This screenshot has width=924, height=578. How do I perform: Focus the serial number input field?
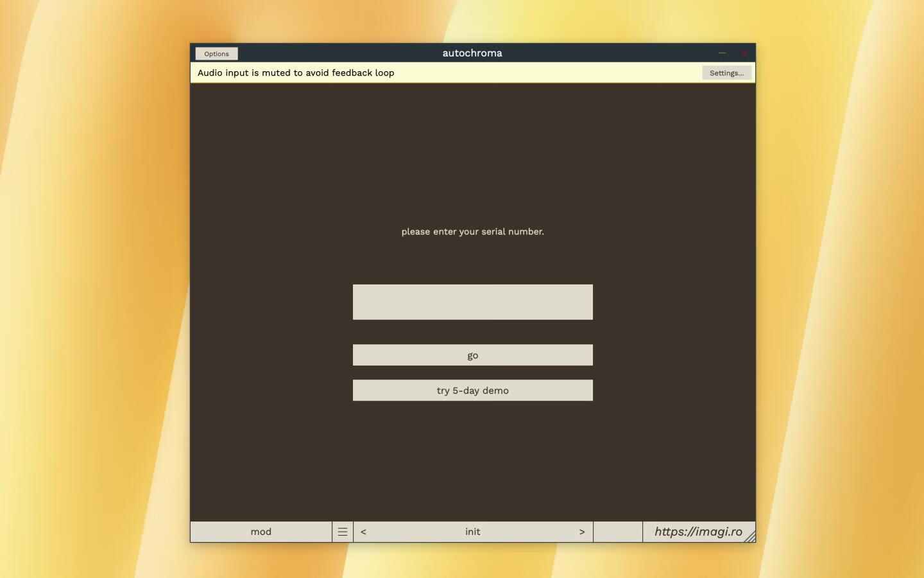tap(473, 302)
